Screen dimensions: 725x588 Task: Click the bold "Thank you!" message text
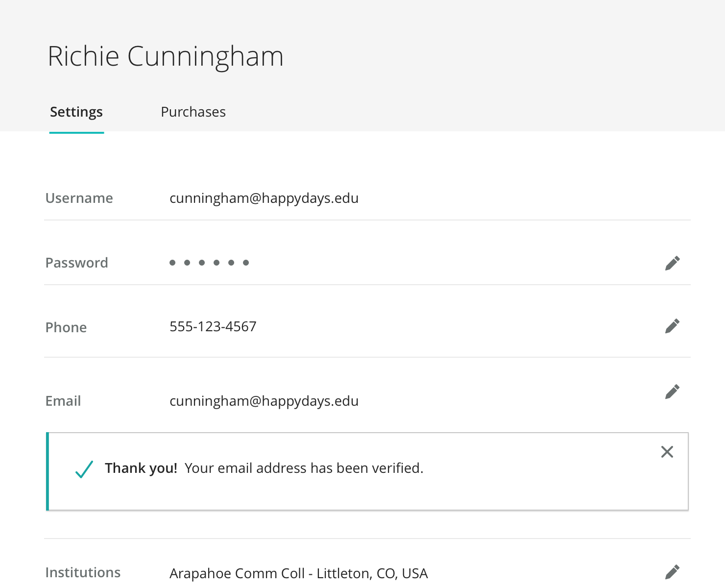click(x=141, y=468)
